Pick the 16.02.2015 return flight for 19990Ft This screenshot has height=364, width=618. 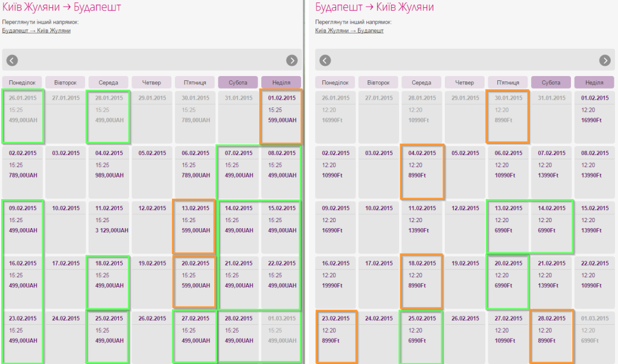[336, 283]
